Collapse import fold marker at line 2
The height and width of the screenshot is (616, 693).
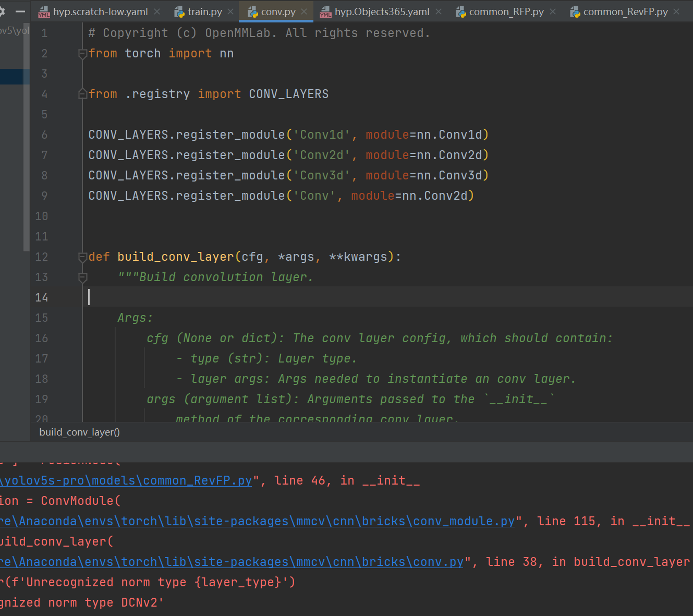click(x=82, y=54)
